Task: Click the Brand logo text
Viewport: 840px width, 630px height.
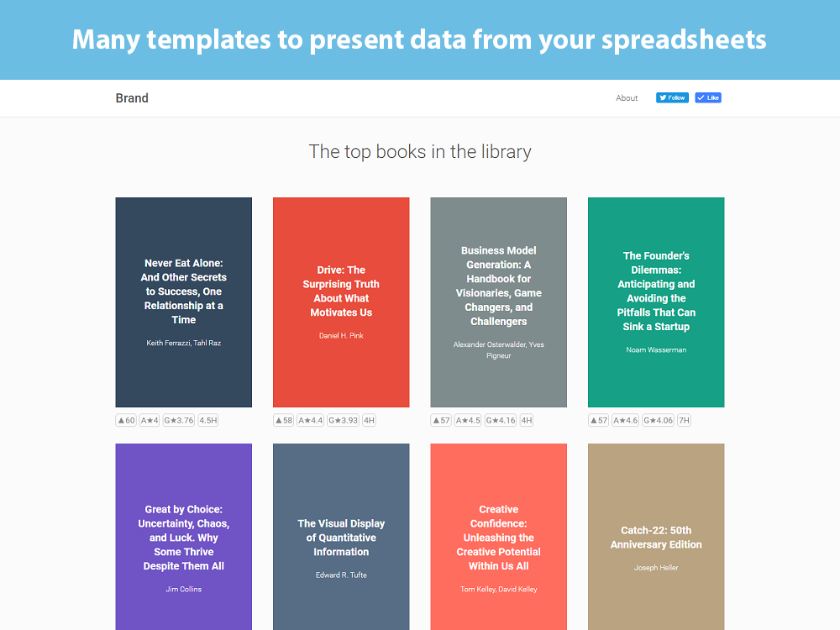Action: tap(132, 98)
